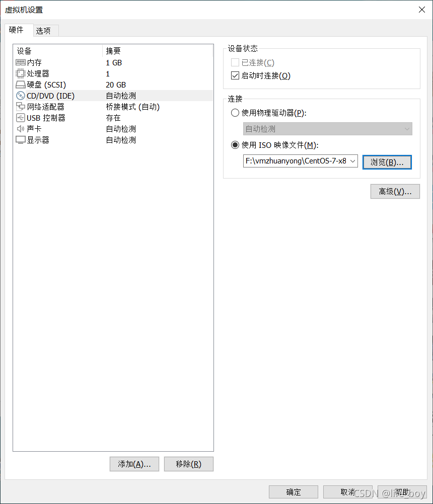
Task: Open the 自动检测 physical drive dropdown
Action: pos(327,129)
